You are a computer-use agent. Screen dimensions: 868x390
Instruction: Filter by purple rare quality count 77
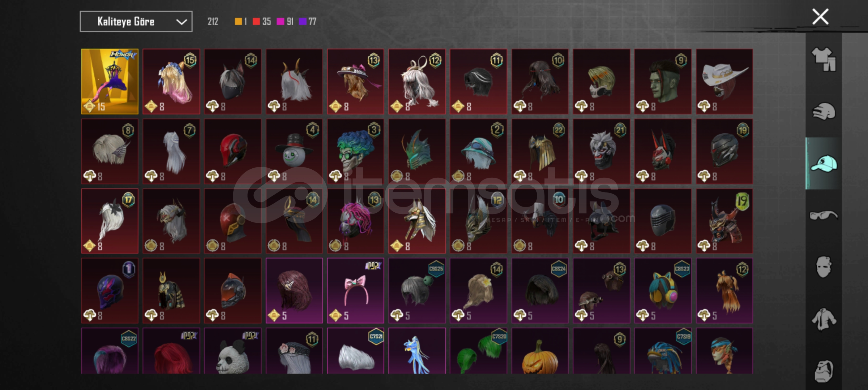pyautogui.click(x=308, y=22)
